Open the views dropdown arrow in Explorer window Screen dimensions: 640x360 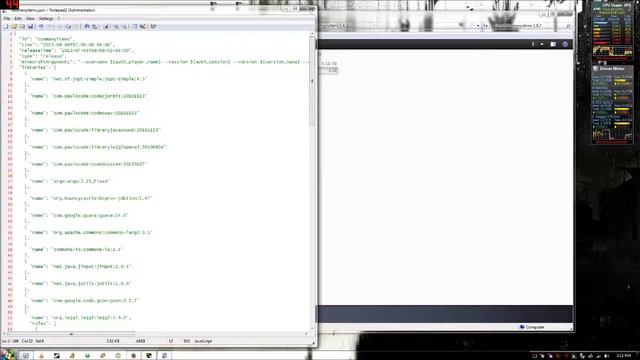tap(542, 44)
